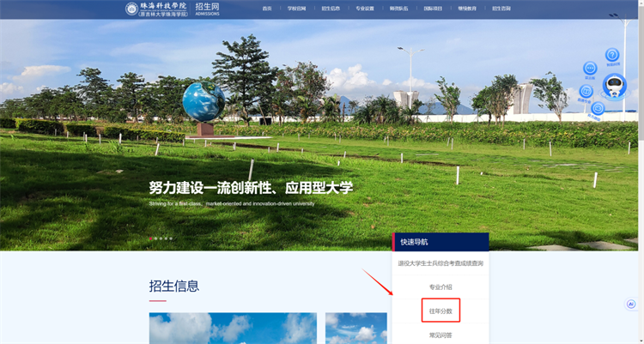644x344 pixels.
Task: Go to 首页 in top navigation
Action: pos(267,9)
